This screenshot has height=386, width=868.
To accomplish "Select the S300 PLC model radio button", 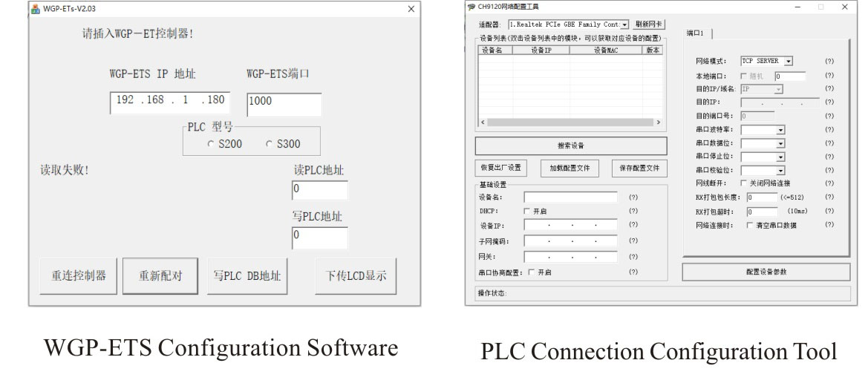I will (269, 144).
